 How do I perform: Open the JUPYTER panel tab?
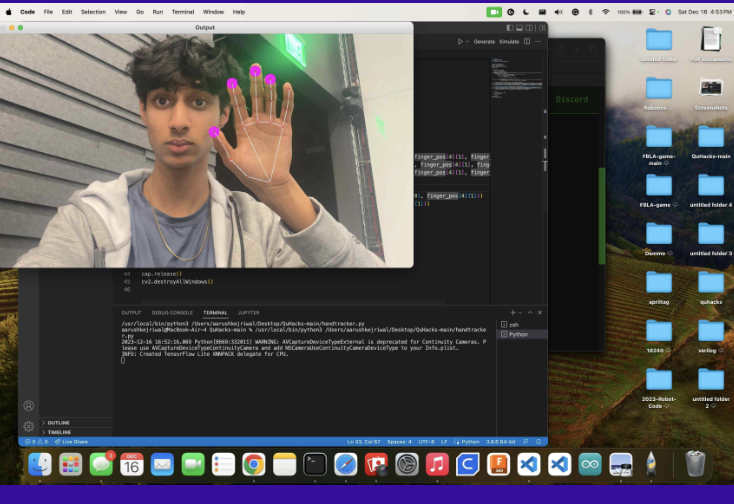coord(249,313)
